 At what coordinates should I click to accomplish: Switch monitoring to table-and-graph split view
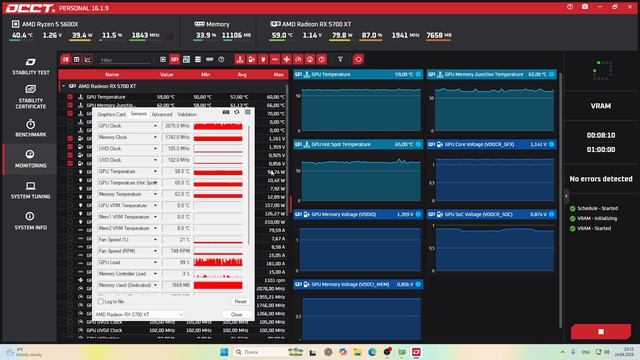(x=66, y=60)
